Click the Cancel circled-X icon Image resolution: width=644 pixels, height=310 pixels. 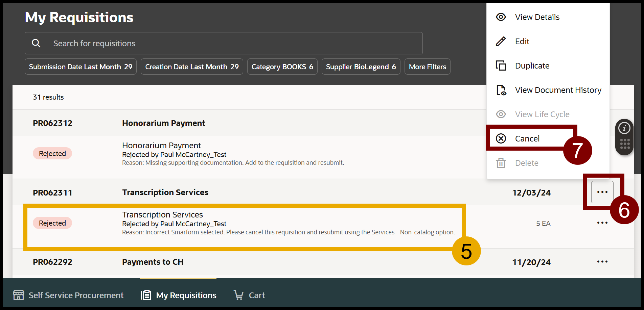point(501,138)
